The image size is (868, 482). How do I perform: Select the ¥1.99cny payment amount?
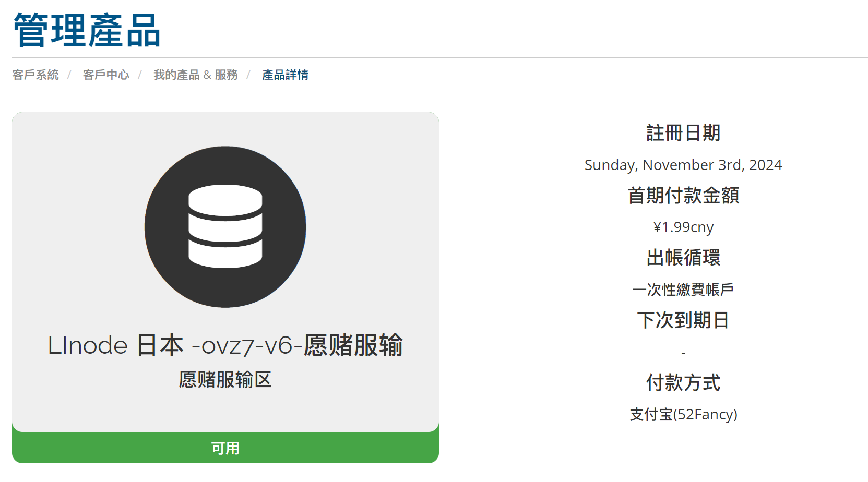click(683, 227)
